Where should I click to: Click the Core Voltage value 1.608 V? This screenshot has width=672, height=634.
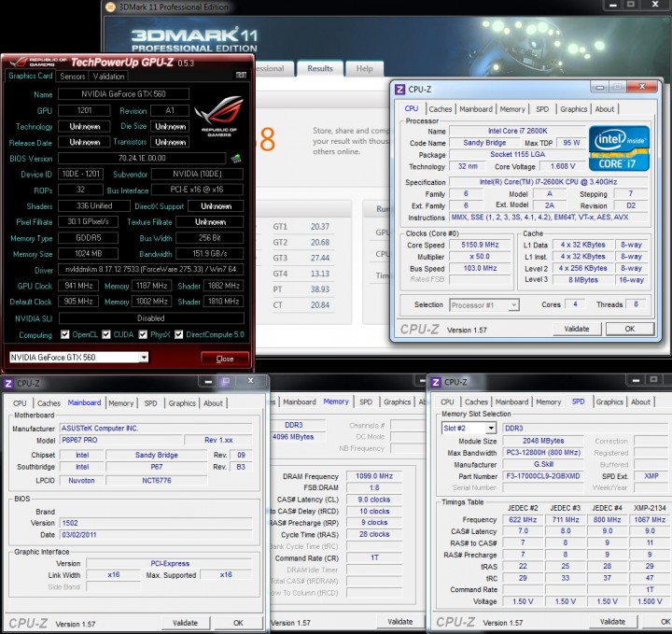pyautogui.click(x=563, y=166)
